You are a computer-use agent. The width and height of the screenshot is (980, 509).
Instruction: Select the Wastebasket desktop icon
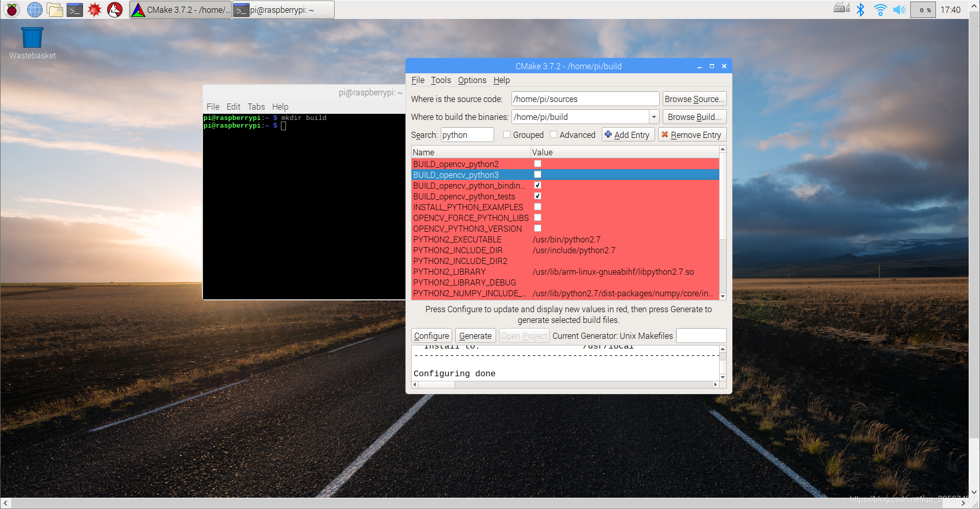[x=32, y=44]
